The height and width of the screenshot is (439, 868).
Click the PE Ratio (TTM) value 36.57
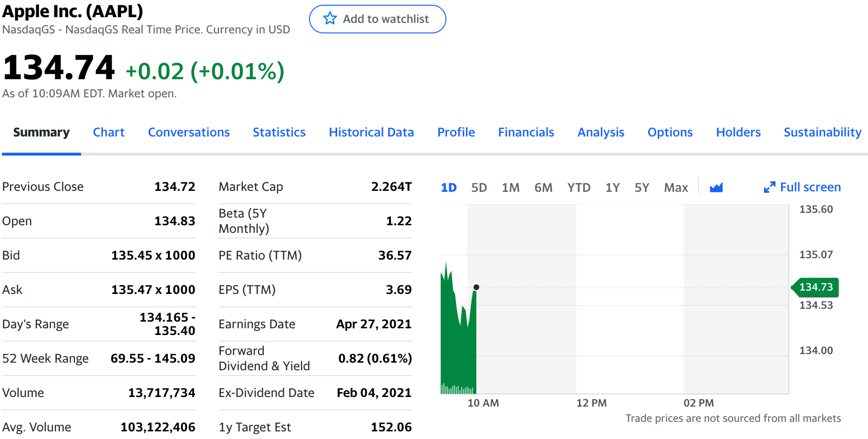tap(395, 255)
